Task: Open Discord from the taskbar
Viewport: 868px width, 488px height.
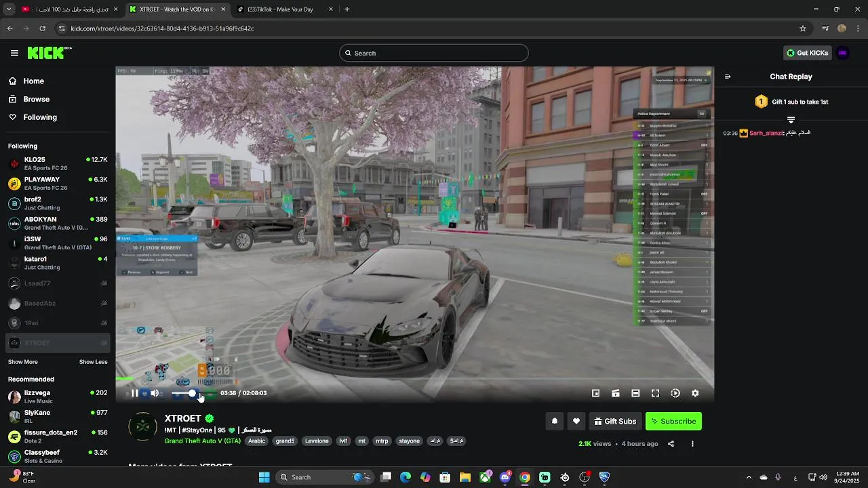Action: [505, 477]
